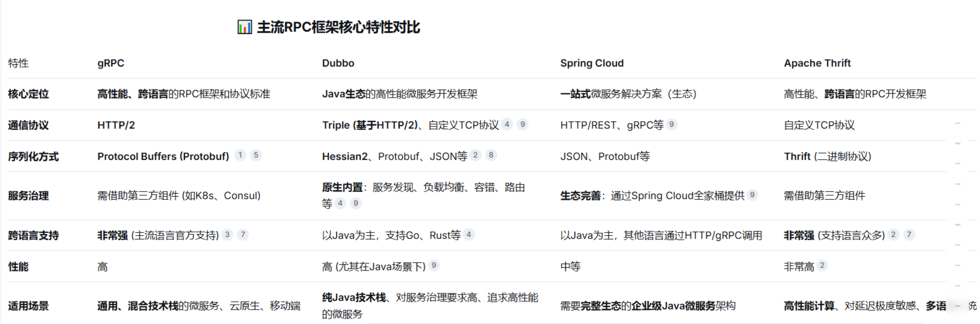The width and height of the screenshot is (980, 324).
Task: Select the '核心定位' row label
Action: coord(29,94)
